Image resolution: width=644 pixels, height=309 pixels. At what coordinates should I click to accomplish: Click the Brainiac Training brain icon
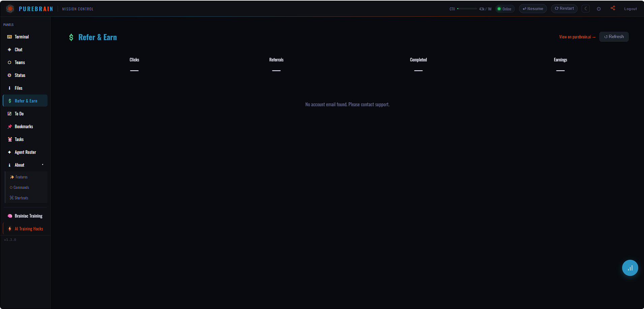[x=10, y=216]
